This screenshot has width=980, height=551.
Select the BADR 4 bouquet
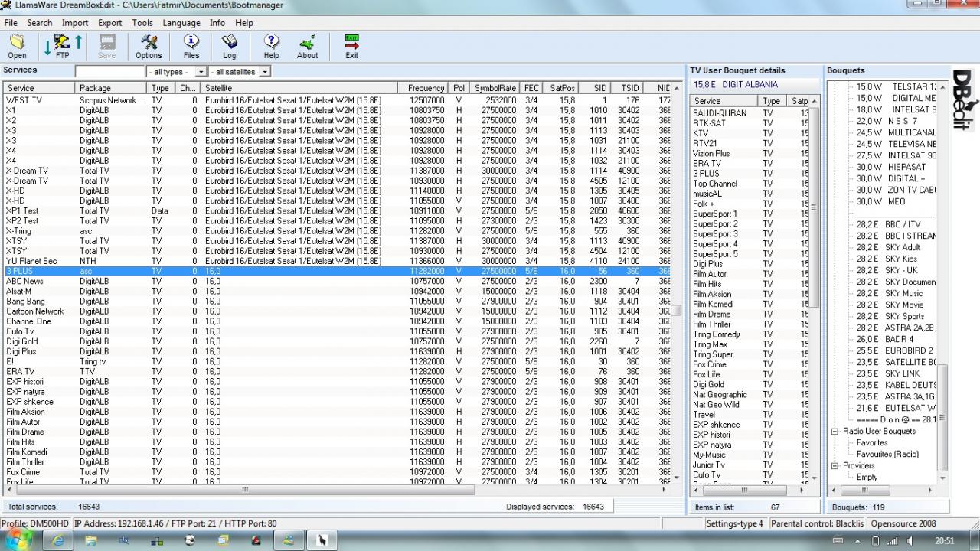pyautogui.click(x=884, y=339)
